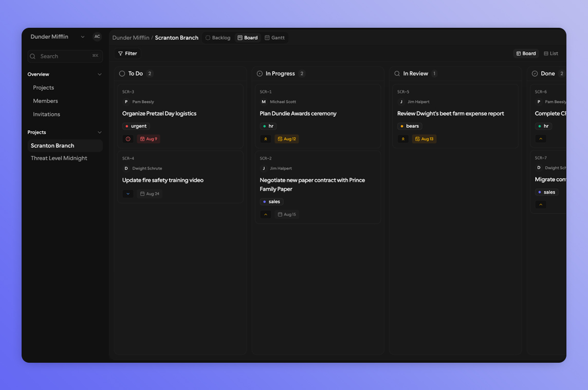Open the Aug 24 due date
Image resolution: width=588 pixels, height=390 pixels.
tap(150, 193)
